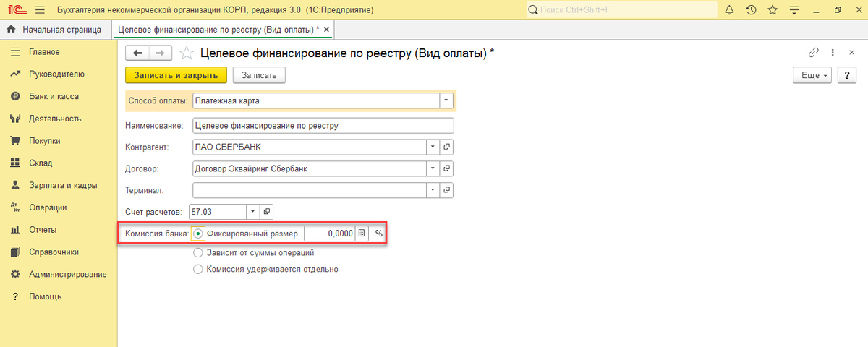Open the Помощь section
The height and width of the screenshot is (347, 868).
tap(45, 296)
